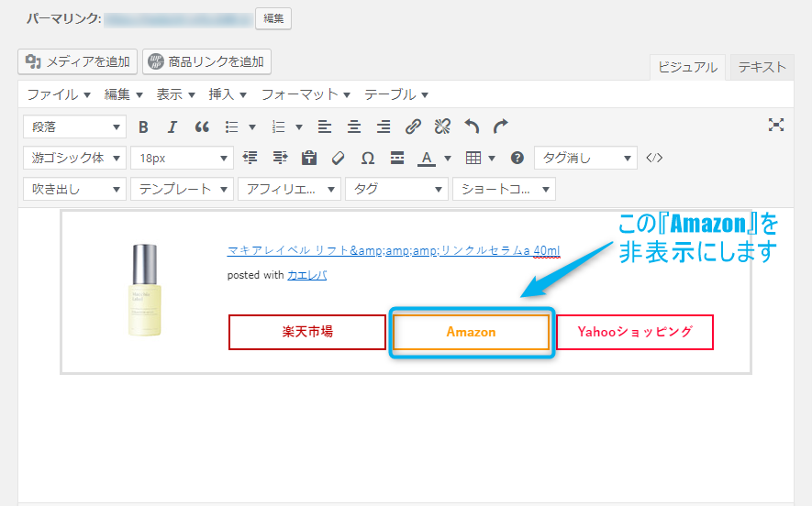Insert or edit link icon
This screenshot has width=812, height=506.
click(413, 126)
